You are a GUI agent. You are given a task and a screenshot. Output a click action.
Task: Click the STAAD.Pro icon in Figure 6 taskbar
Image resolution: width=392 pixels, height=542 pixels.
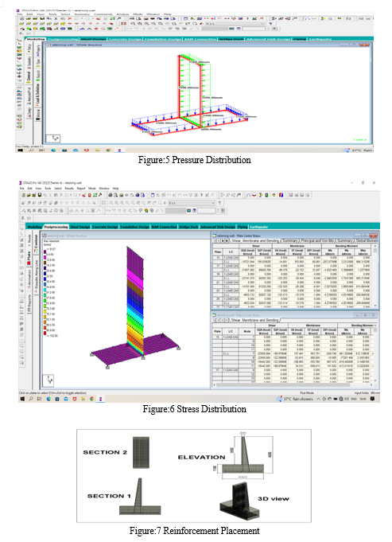tap(100, 399)
